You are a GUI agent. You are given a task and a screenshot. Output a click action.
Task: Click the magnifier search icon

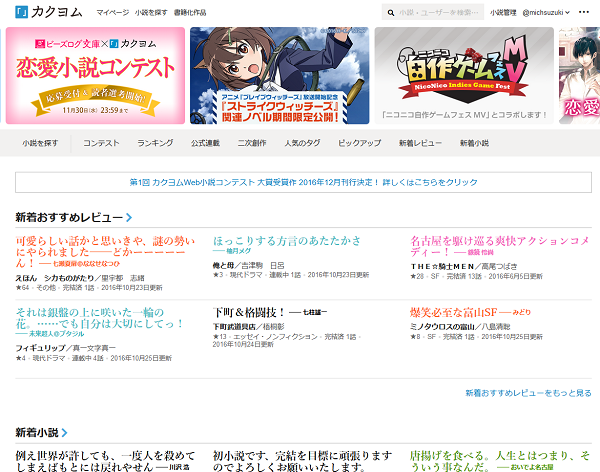tap(391, 13)
